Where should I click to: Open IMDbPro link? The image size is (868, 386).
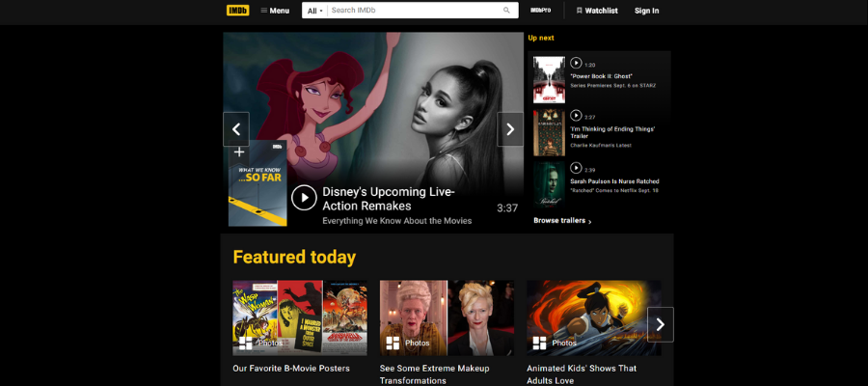[540, 11]
